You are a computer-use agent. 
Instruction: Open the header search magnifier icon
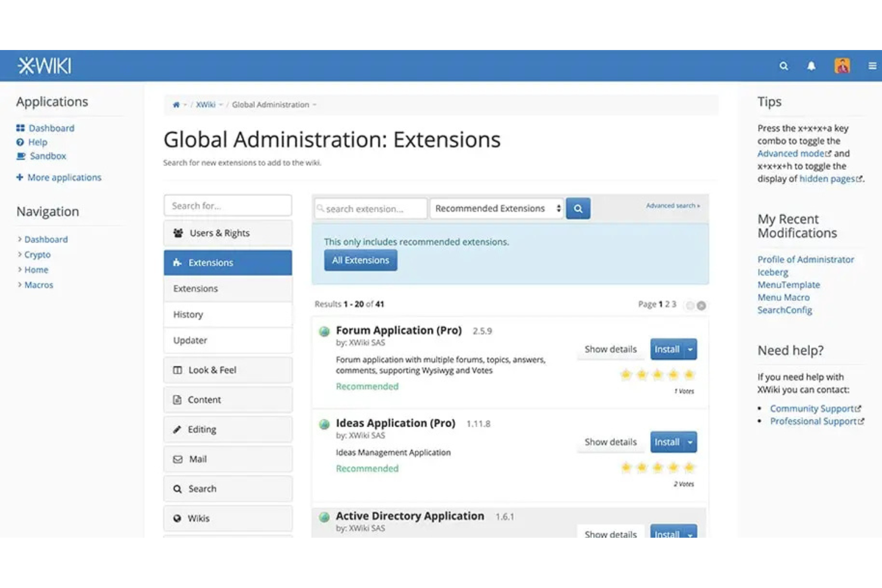[784, 66]
